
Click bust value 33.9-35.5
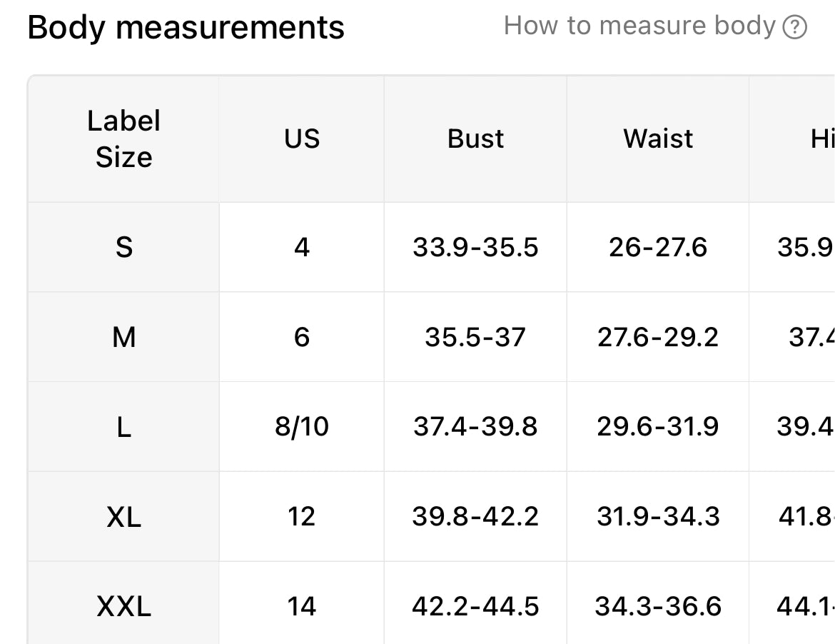[x=475, y=247]
